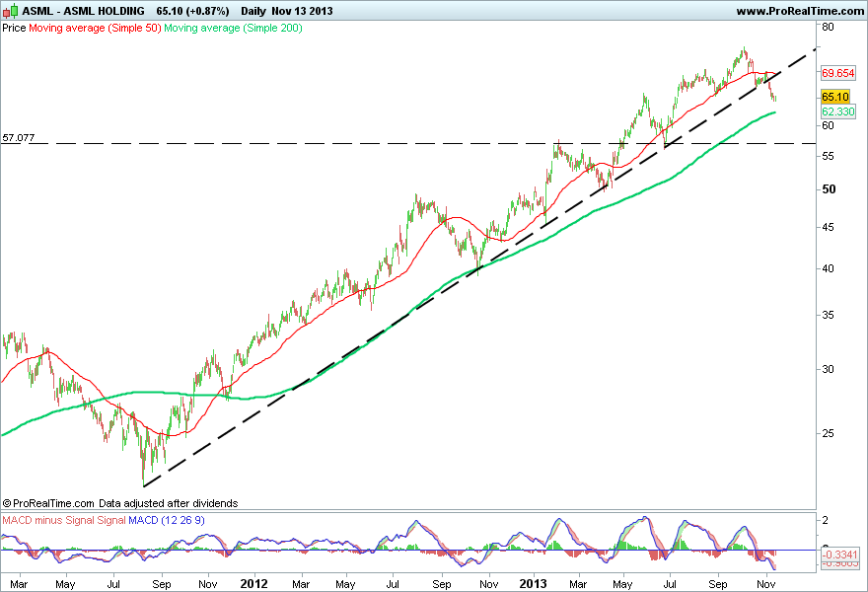This screenshot has width=868, height=592.
Task: Click the Nov 13 2013 date label
Action: [302, 11]
